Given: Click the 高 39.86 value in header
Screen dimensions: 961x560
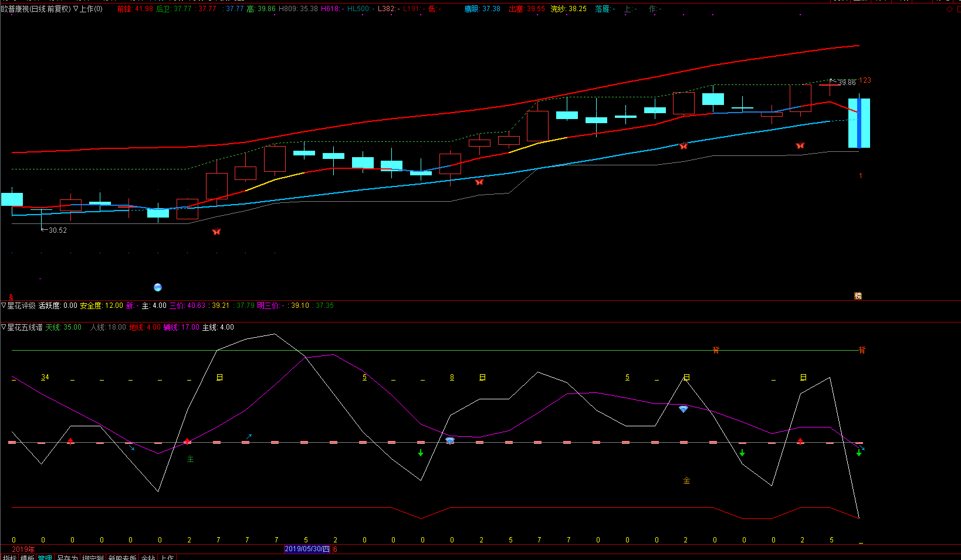Looking at the screenshot, I should coord(261,9).
